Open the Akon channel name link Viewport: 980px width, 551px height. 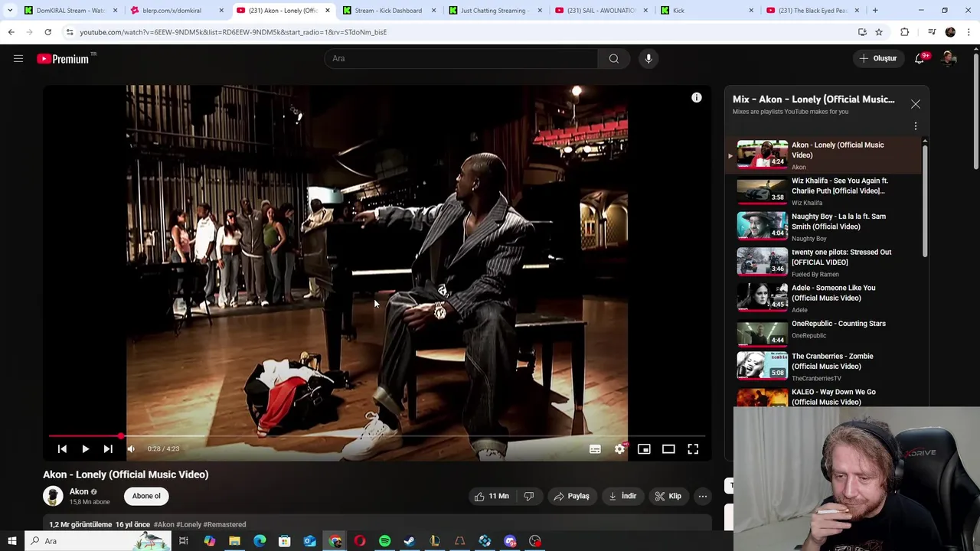point(79,492)
